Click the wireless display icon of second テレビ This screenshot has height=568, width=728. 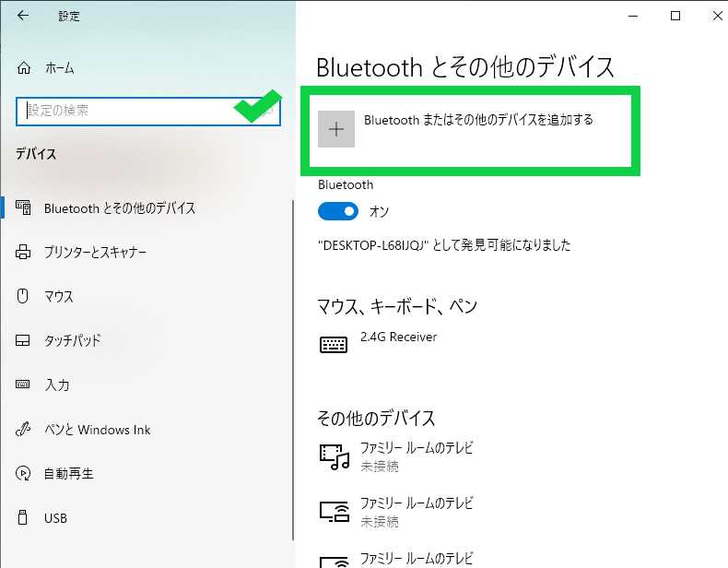pos(334,512)
